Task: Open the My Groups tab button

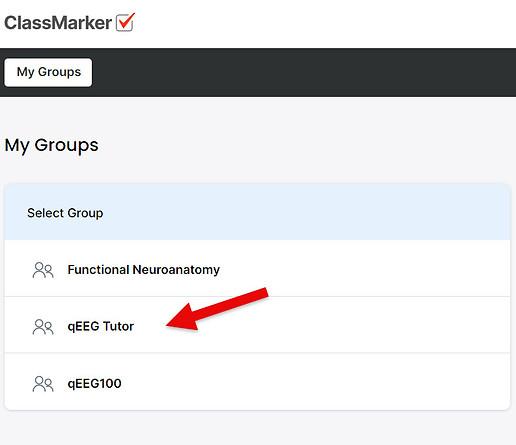Action: coord(48,72)
